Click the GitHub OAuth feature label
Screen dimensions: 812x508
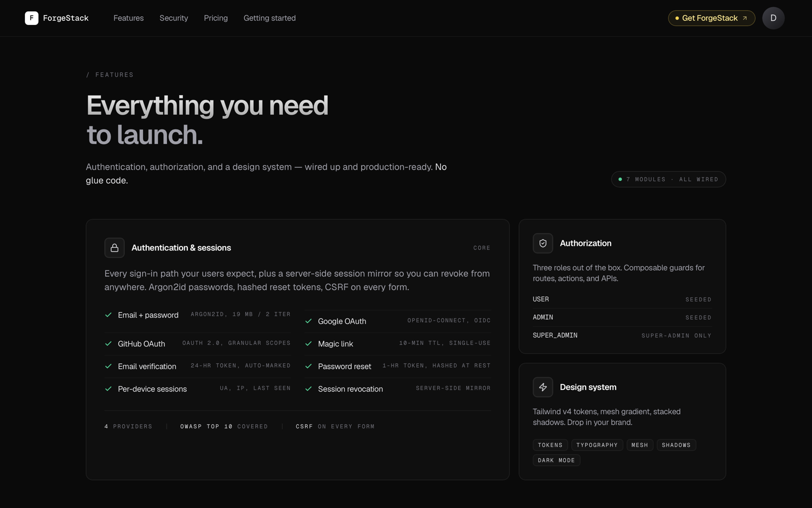142,344
